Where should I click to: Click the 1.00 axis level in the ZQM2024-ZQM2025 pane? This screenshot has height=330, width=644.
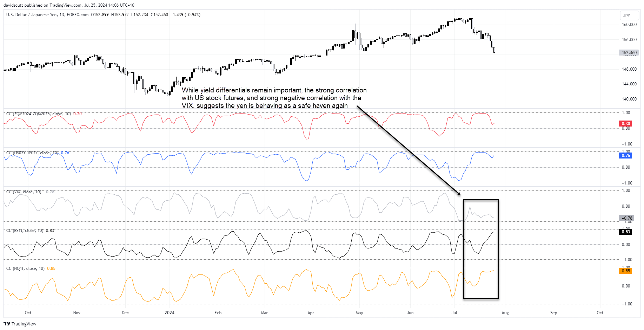tap(626, 113)
